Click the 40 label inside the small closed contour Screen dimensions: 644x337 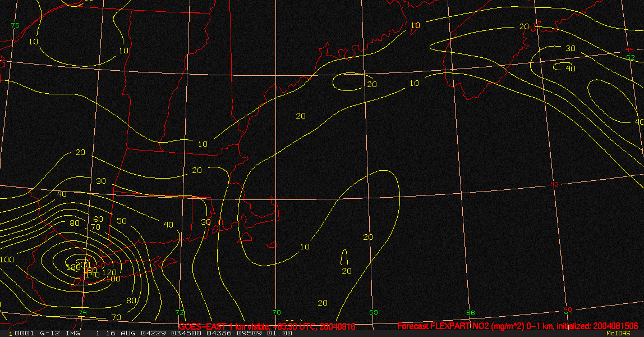coord(571,68)
